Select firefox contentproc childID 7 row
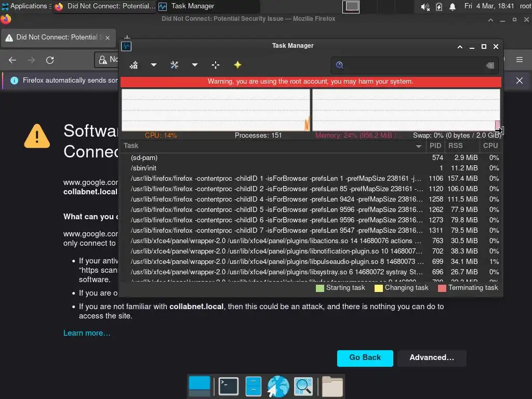This screenshot has height=399, width=532. coord(311,230)
